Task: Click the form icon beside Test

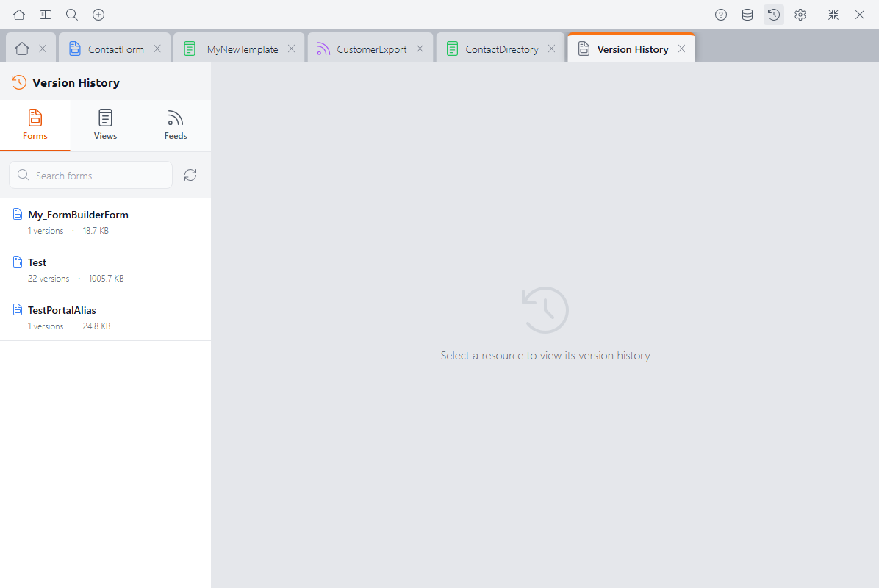Action: pos(18,262)
